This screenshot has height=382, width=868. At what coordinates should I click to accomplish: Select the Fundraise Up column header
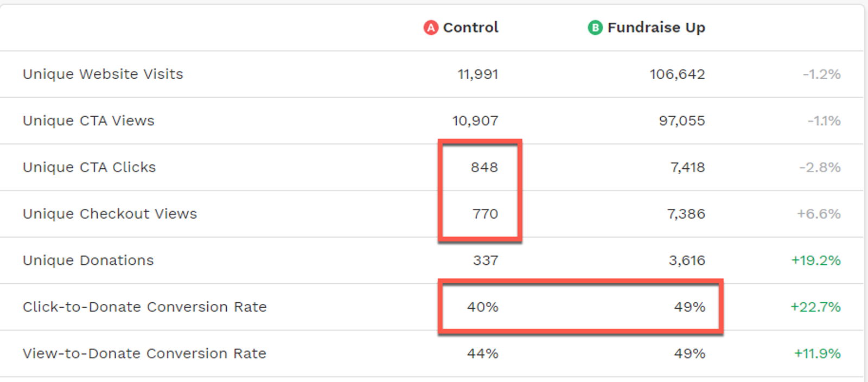click(x=656, y=28)
